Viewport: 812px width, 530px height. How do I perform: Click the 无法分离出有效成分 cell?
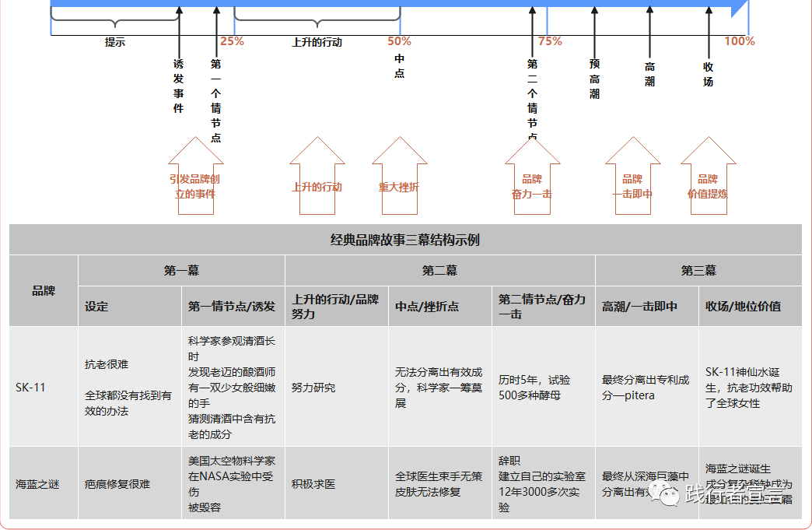[439, 387]
